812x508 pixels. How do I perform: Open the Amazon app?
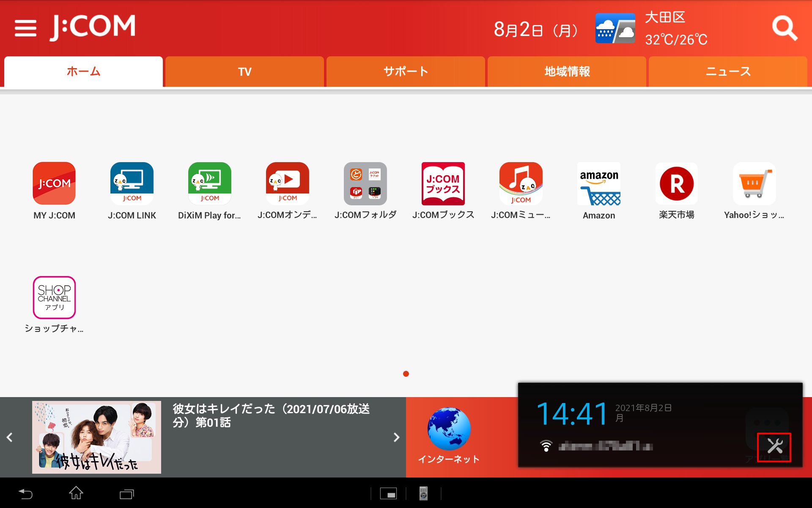599,183
